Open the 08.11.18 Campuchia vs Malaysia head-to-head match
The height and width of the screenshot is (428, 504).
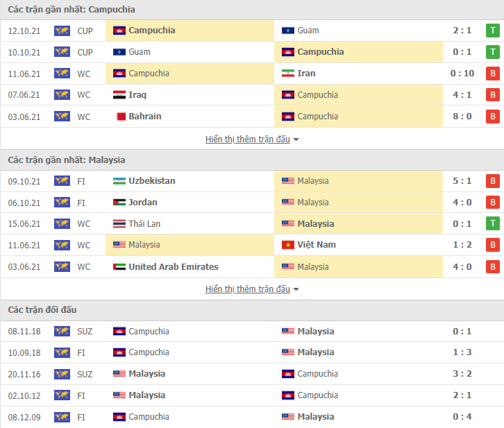[252, 332]
